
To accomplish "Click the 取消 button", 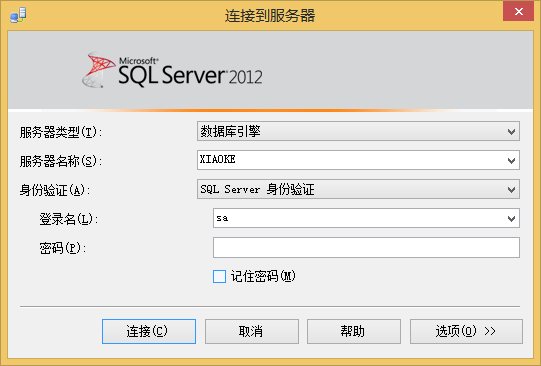I will click(x=252, y=332).
